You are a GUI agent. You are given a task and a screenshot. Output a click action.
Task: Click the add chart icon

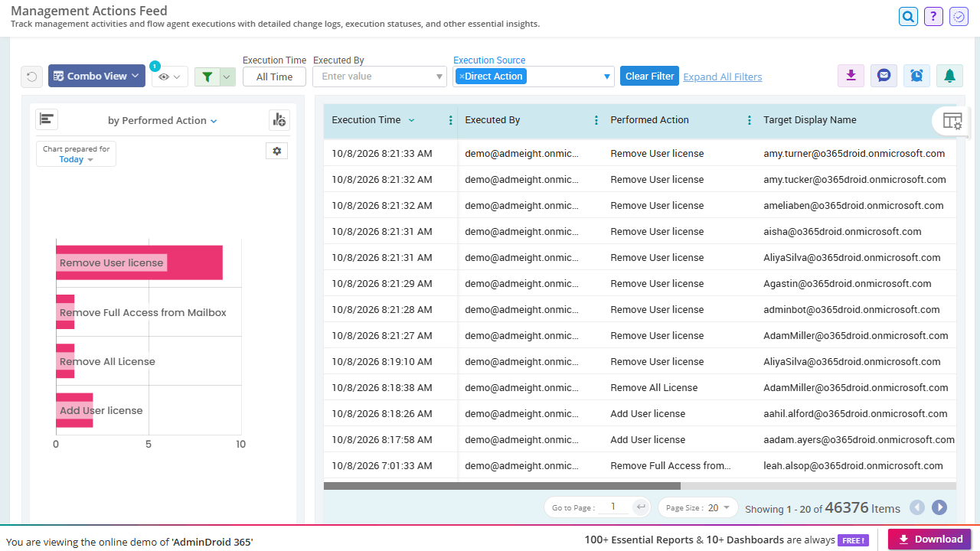(279, 120)
